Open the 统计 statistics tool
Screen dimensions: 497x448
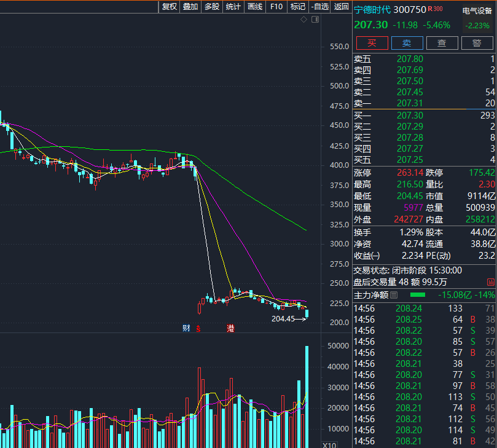tap(233, 7)
